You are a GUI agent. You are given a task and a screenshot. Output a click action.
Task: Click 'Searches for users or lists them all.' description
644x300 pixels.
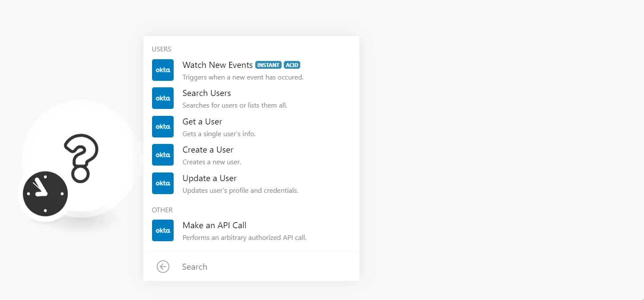235,105
